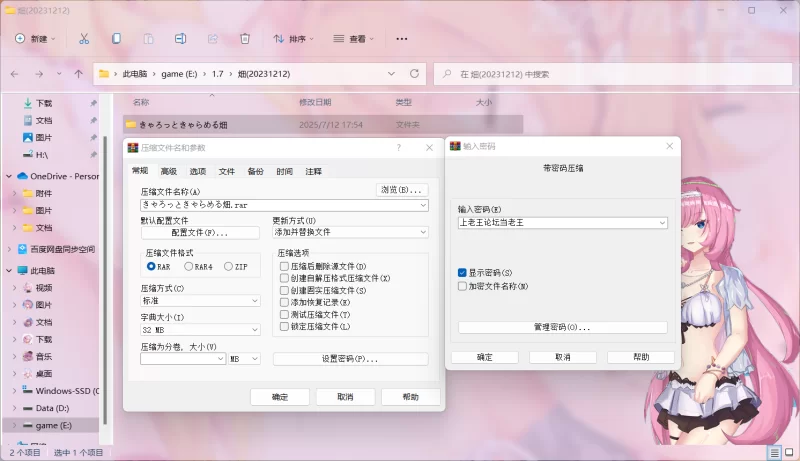Click the Copy icon in Explorer toolbar
Screen dimensions: 800x461
click(x=117, y=39)
